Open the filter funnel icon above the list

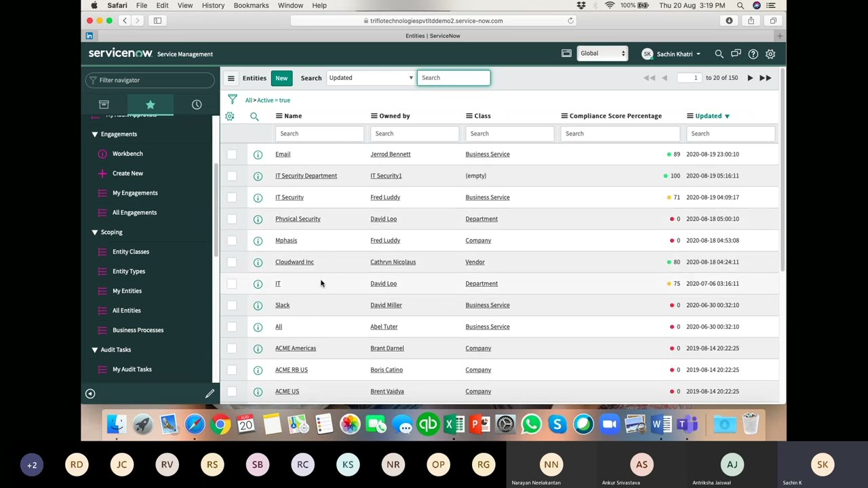point(233,100)
